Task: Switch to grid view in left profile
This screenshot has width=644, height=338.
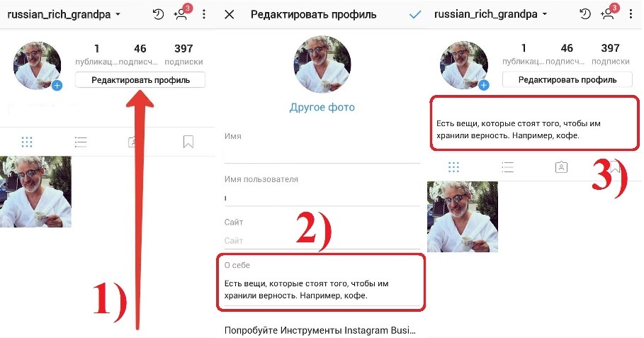Action: click(x=27, y=142)
